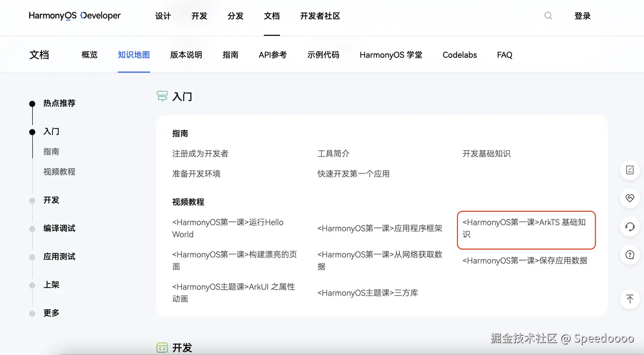Switch to the 指南 tab
The width and height of the screenshot is (644, 355).
coord(230,55)
